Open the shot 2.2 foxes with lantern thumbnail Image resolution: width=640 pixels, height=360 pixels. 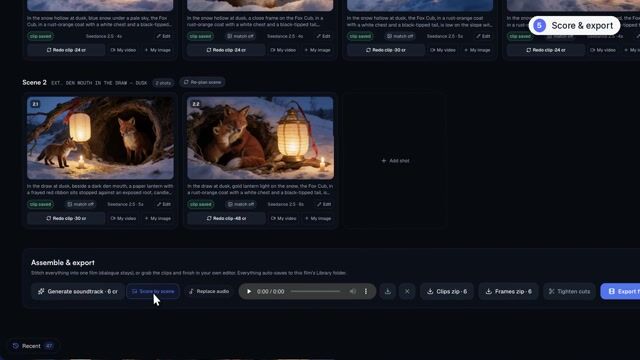click(260, 138)
